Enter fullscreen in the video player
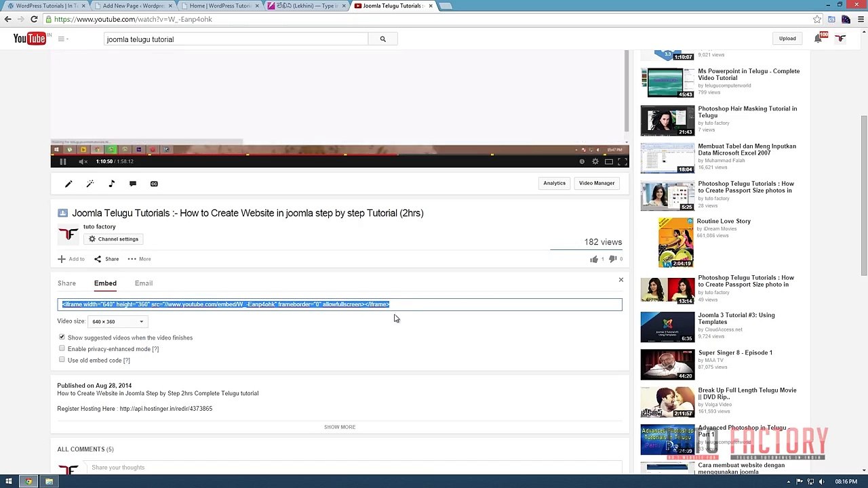868x488 pixels. click(x=623, y=161)
